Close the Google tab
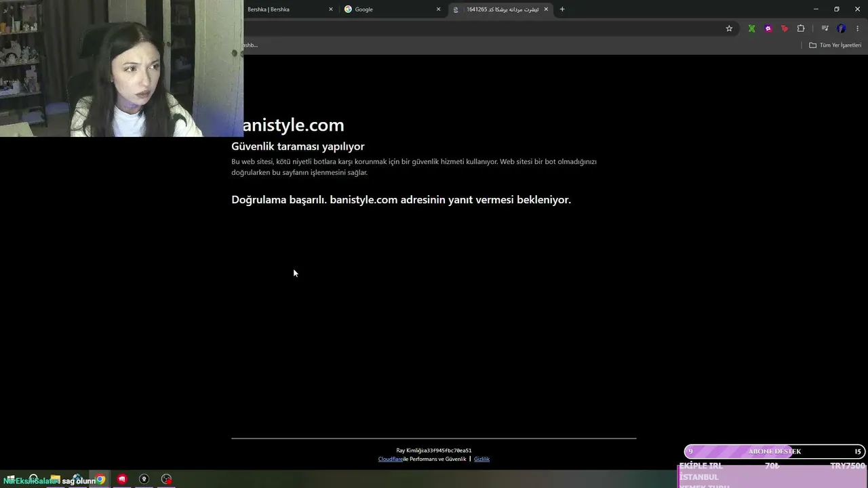 [438, 9]
